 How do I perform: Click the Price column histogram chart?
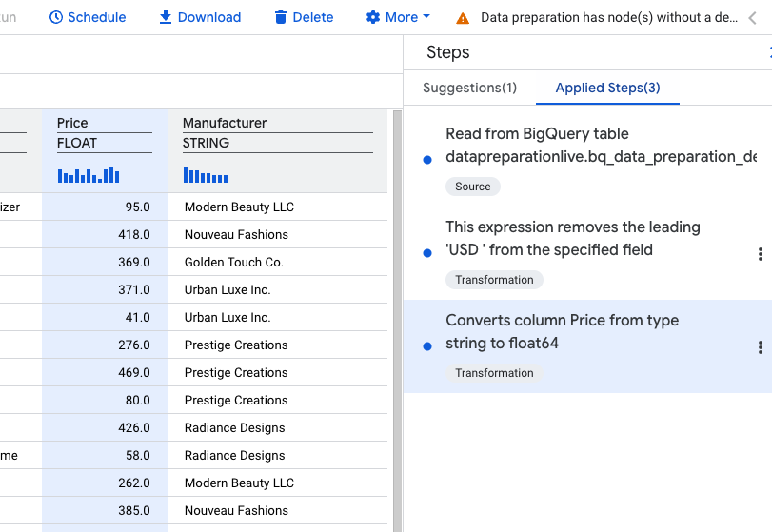[89, 175]
